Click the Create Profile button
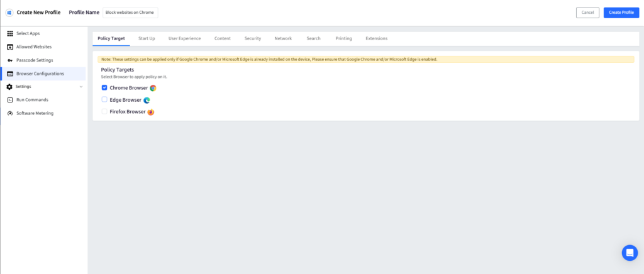Image resolution: width=644 pixels, height=274 pixels. pyautogui.click(x=621, y=13)
